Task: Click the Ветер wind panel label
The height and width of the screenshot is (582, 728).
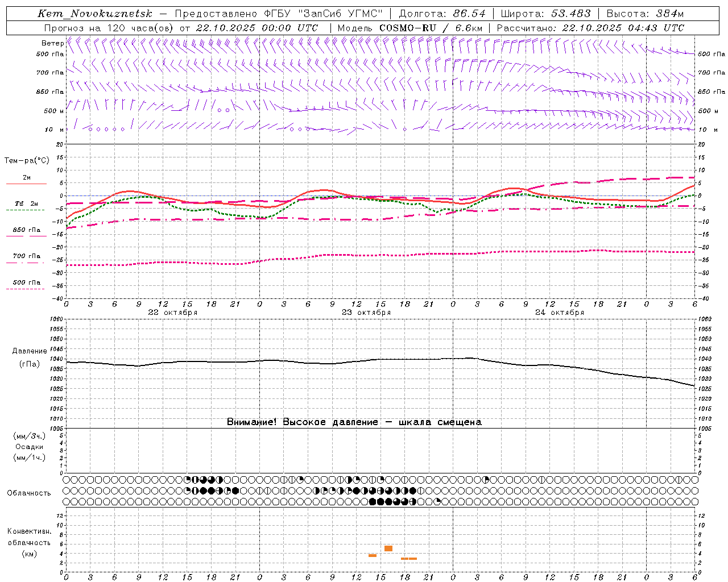Action: tap(52, 43)
